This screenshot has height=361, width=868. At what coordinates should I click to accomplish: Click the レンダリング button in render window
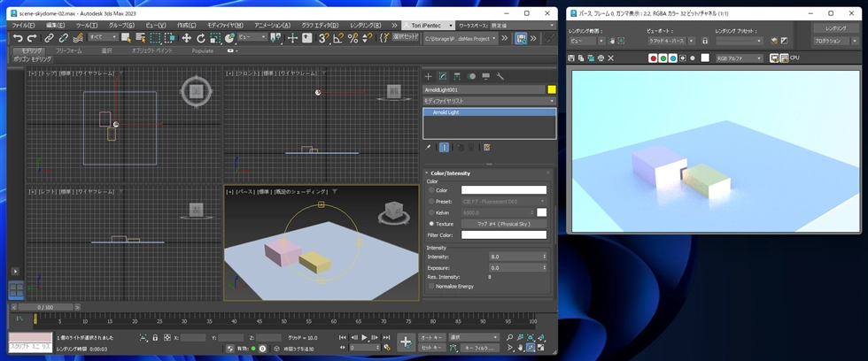click(x=834, y=27)
